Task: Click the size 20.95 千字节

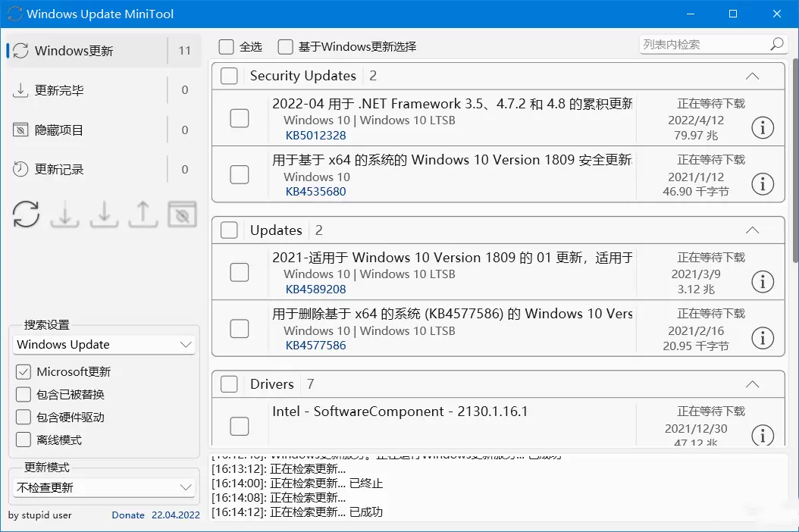Action: coord(696,346)
